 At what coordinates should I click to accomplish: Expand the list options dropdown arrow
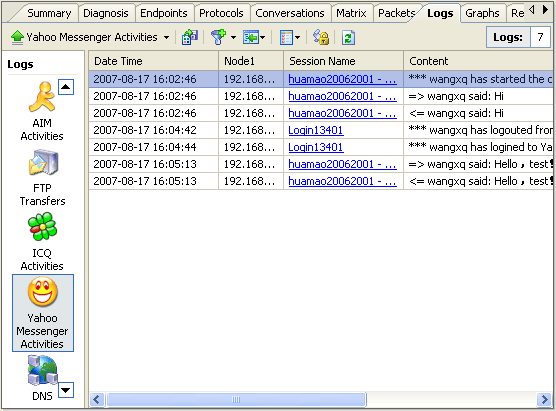(x=297, y=38)
